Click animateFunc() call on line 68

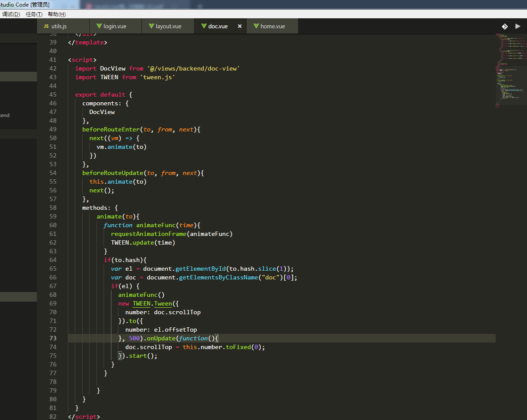click(x=141, y=295)
